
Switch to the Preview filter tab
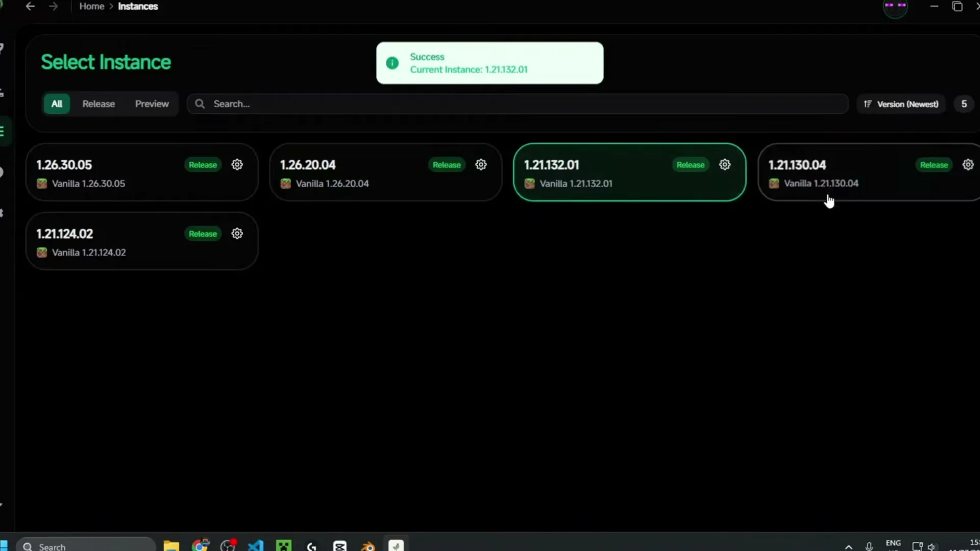152,104
